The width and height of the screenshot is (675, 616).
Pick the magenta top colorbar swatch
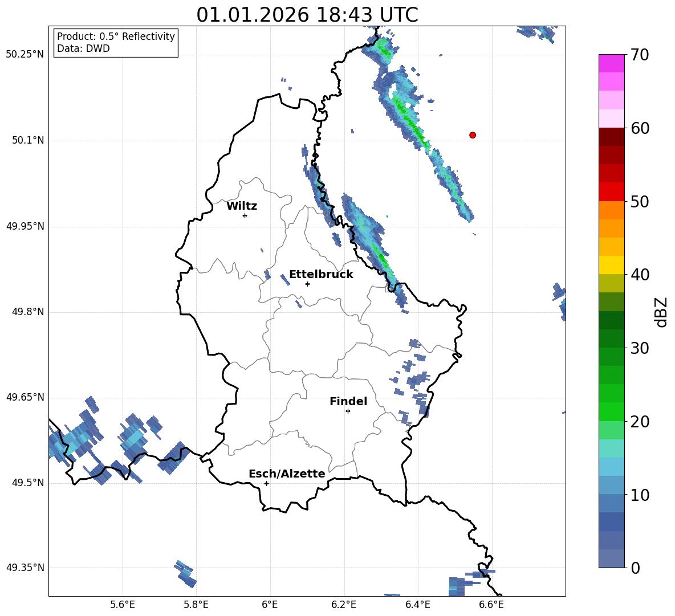tap(611, 63)
